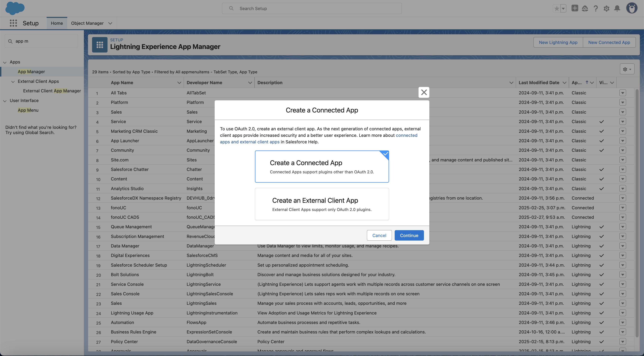This screenshot has height=356, width=644.
Task: Click New Connected App button
Action: tap(609, 42)
